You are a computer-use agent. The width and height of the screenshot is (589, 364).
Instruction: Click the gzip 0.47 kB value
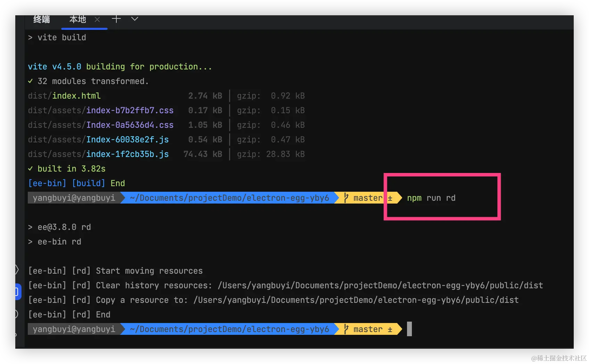[288, 140]
